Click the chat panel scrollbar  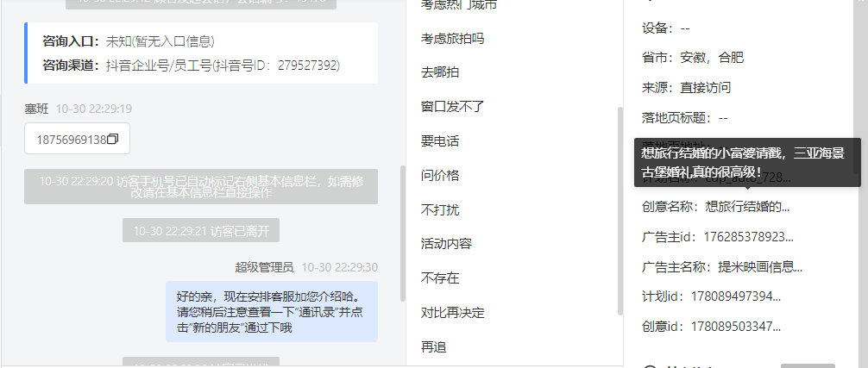tap(402, 234)
